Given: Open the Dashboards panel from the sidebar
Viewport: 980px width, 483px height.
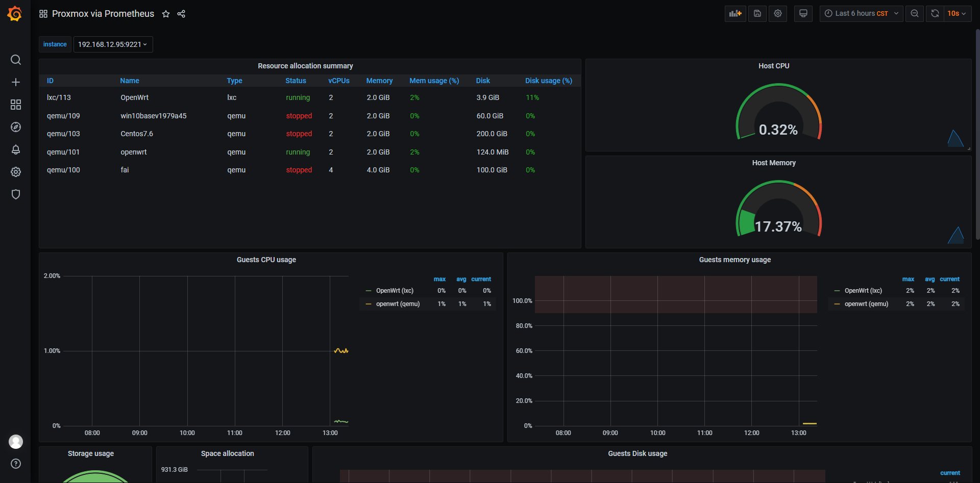Looking at the screenshot, I should coord(16,105).
